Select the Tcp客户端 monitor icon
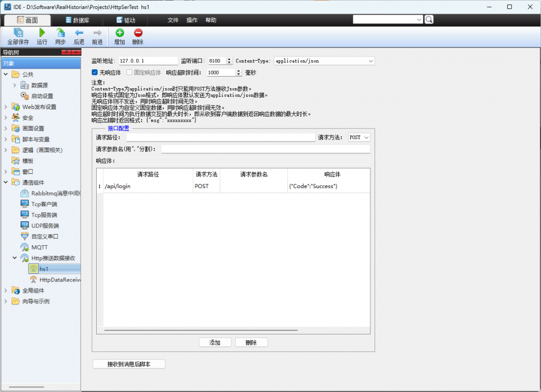541x392 pixels. pyautogui.click(x=24, y=204)
